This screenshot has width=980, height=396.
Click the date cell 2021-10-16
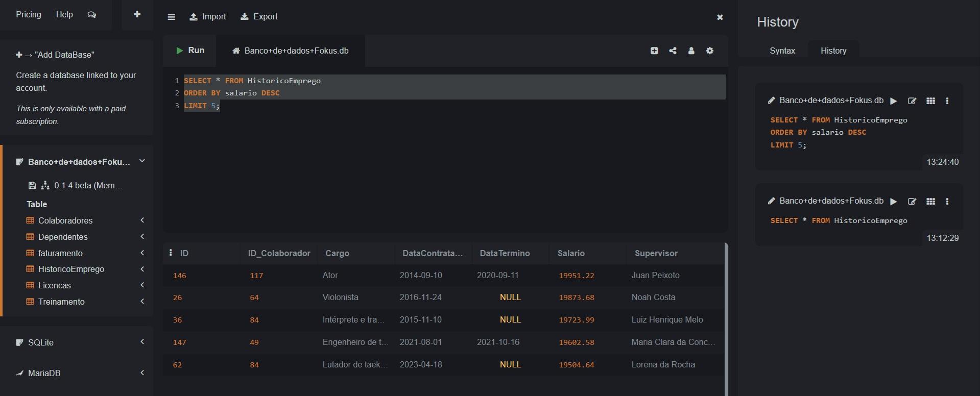[498, 342]
